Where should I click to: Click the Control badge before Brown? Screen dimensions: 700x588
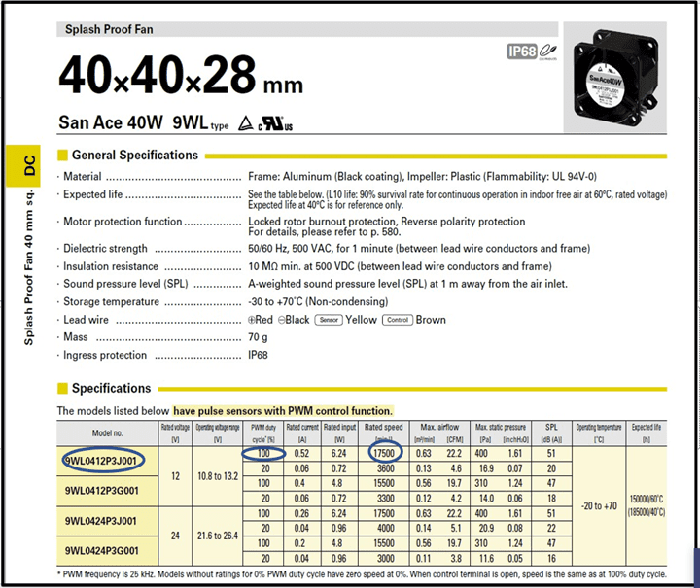point(398,320)
